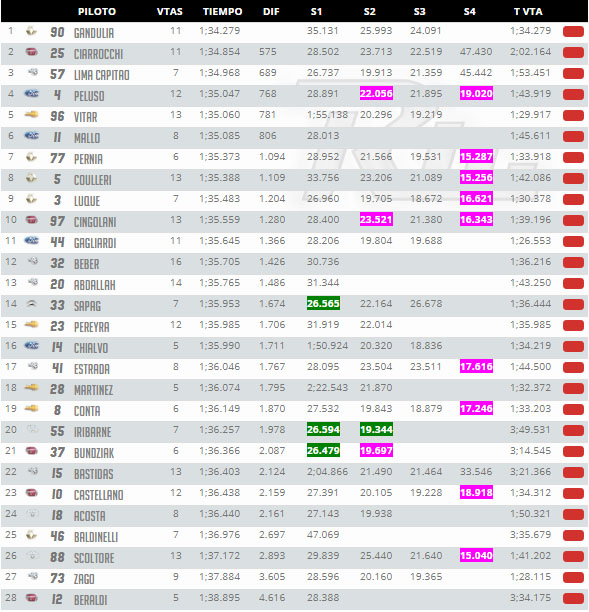The width and height of the screenshot is (589, 612).
Task: Click Abdallah's S1 time 31.344
Action: click(x=323, y=283)
